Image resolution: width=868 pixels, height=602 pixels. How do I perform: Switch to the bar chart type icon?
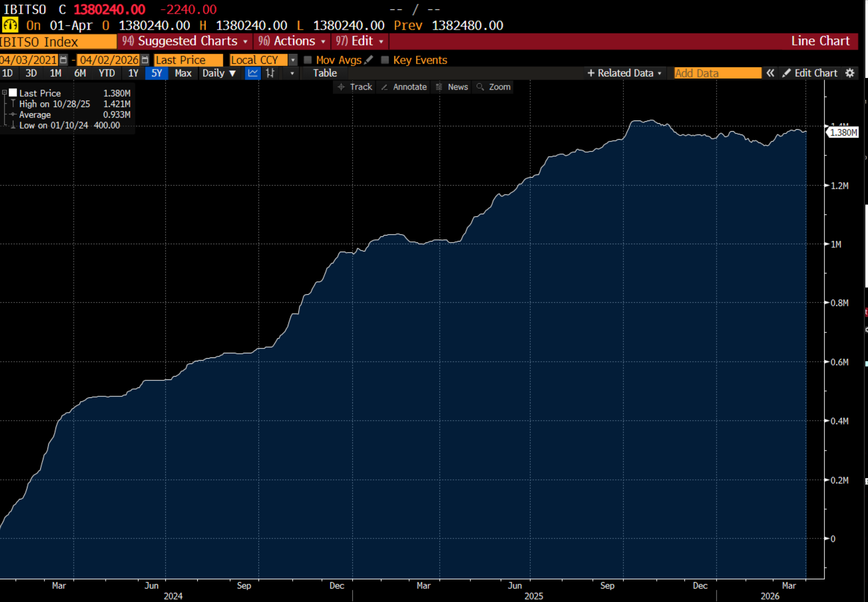pos(270,73)
